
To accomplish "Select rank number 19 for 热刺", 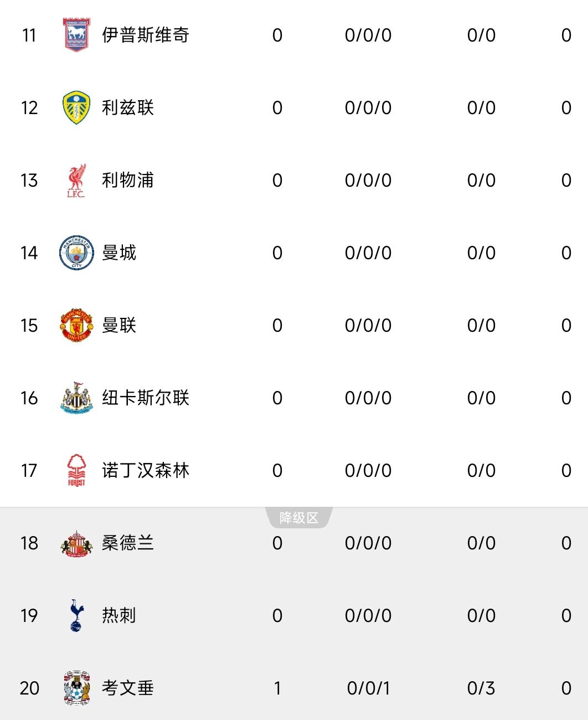I will point(29,615).
